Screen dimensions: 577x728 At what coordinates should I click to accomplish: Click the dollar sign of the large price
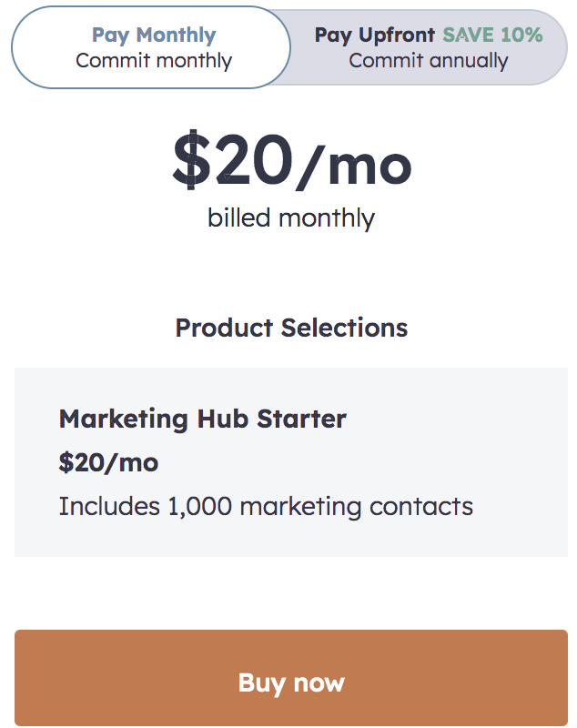pyautogui.click(x=190, y=161)
